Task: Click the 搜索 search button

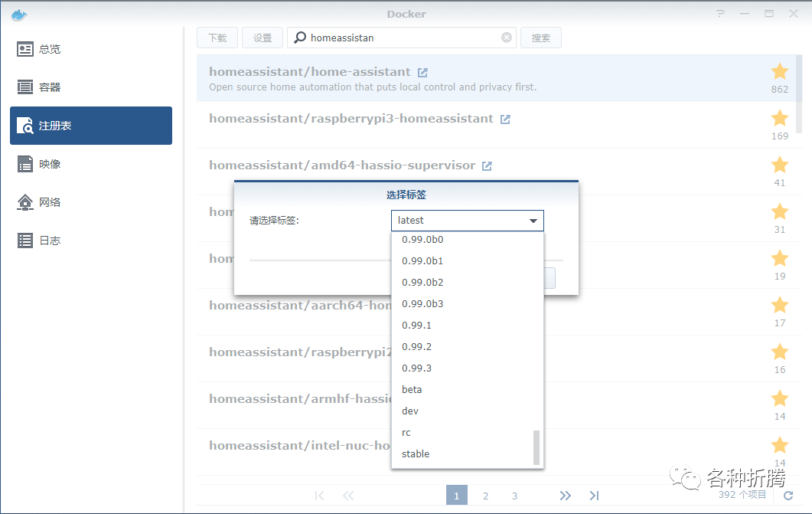Action: click(x=540, y=38)
